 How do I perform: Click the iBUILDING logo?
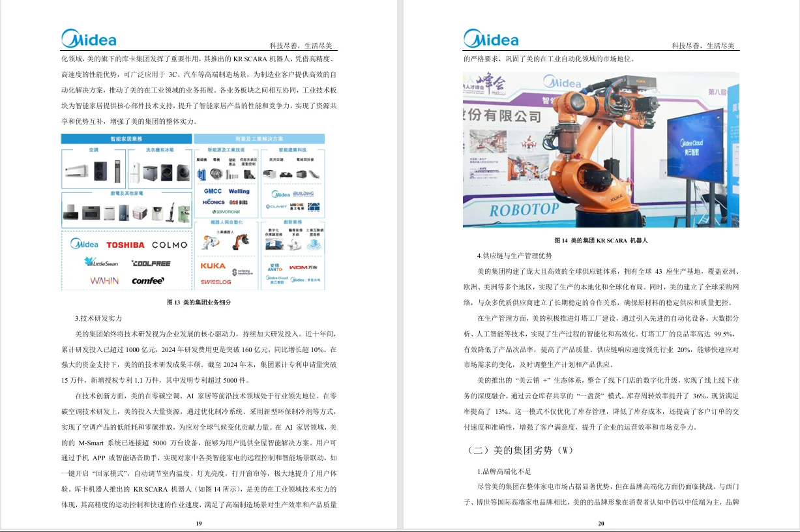tap(303, 194)
